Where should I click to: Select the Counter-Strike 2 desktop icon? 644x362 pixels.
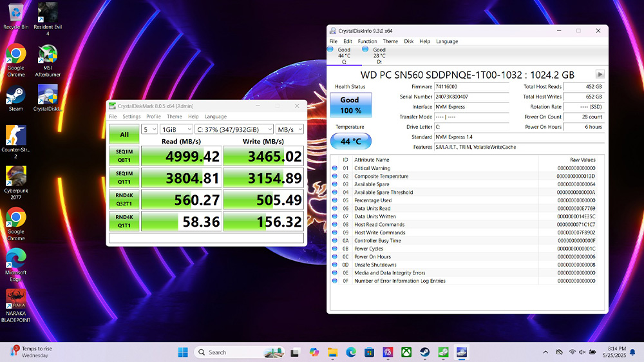[x=15, y=142]
